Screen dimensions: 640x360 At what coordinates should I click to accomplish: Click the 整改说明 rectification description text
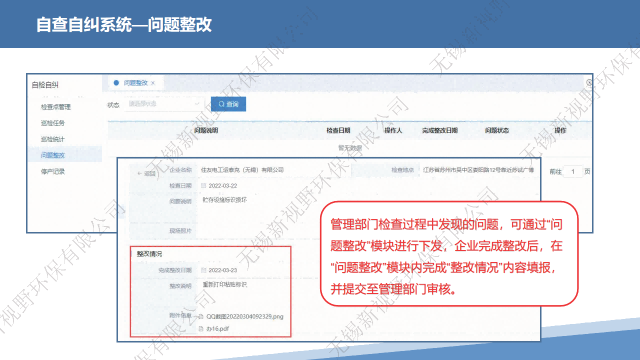pyautogui.click(x=224, y=284)
